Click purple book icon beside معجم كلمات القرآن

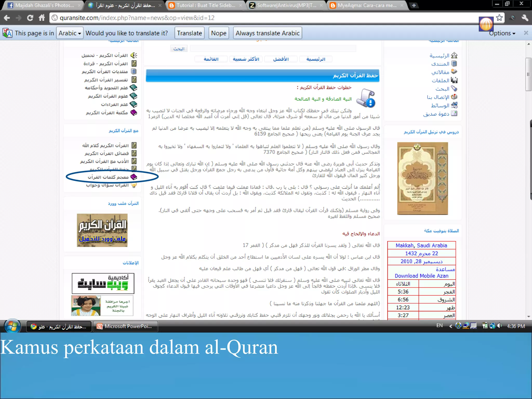(134, 177)
